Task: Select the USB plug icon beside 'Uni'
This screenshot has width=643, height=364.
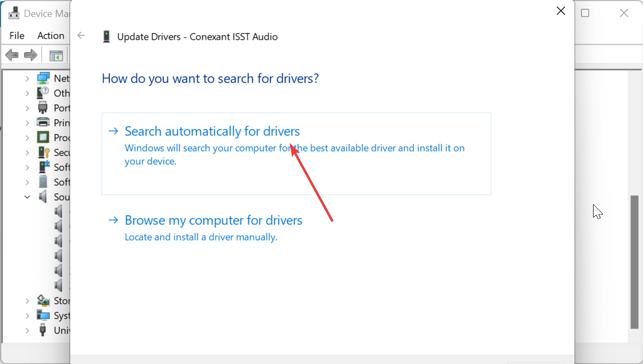Action: tap(43, 330)
